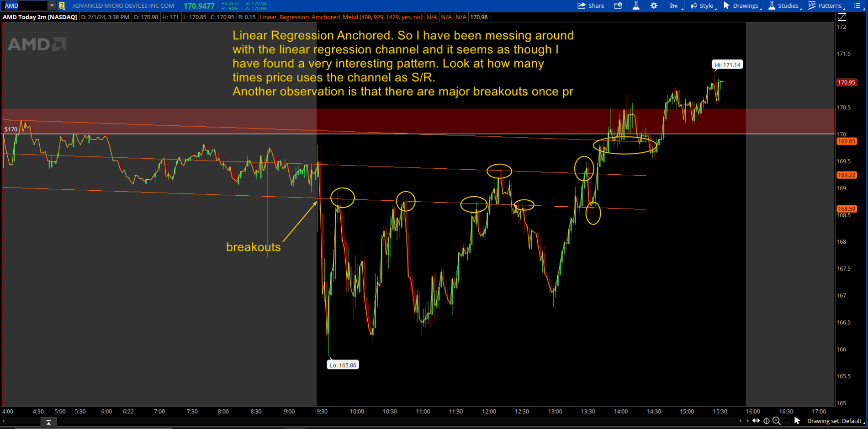Click the beaker Edit Studies icon
Screen dimensions: 868x429
coord(635,5)
